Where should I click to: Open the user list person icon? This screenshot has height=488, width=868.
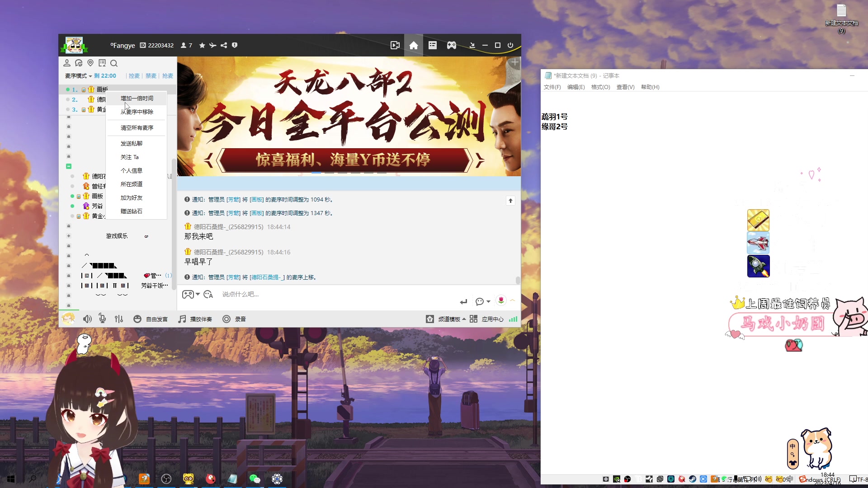tap(67, 63)
